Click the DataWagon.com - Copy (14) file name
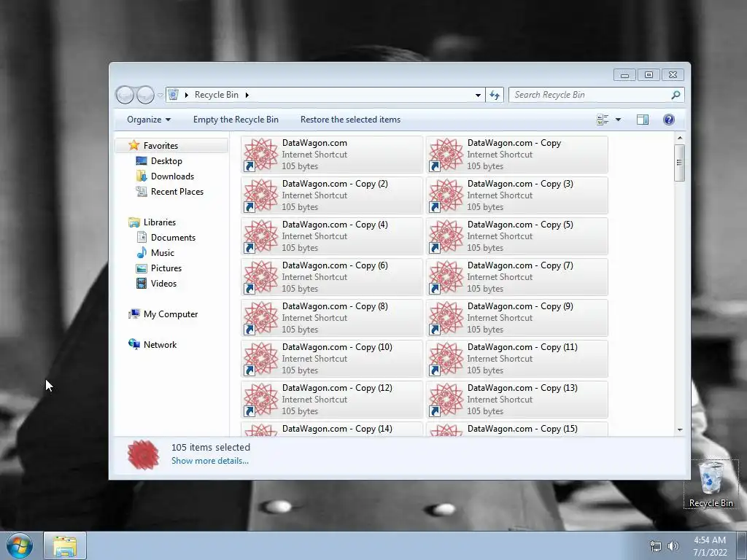 tap(337, 429)
